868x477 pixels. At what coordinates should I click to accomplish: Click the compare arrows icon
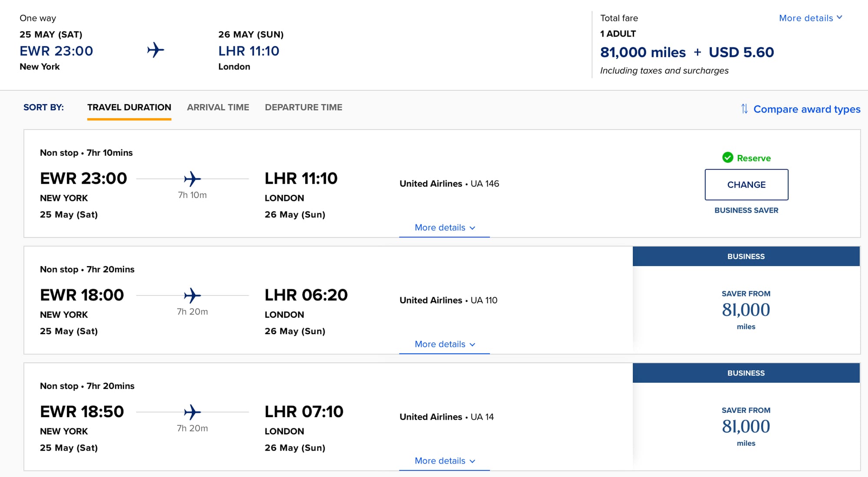pyautogui.click(x=744, y=109)
